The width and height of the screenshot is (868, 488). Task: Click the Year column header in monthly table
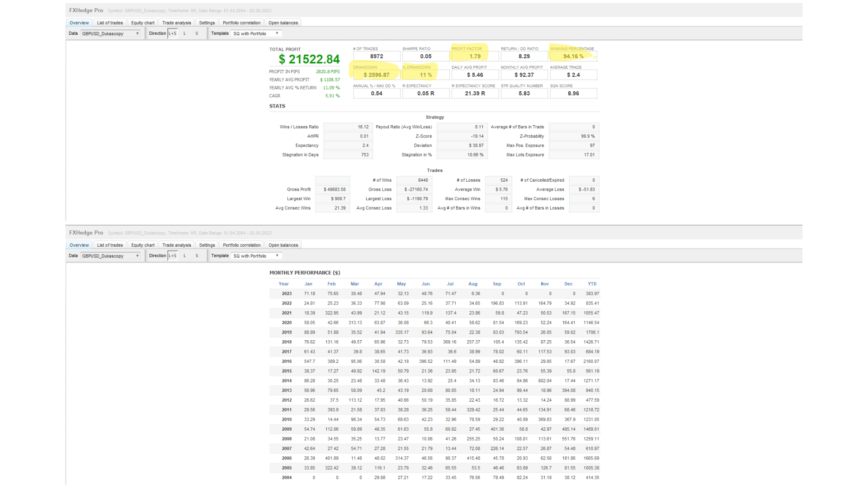click(x=283, y=284)
